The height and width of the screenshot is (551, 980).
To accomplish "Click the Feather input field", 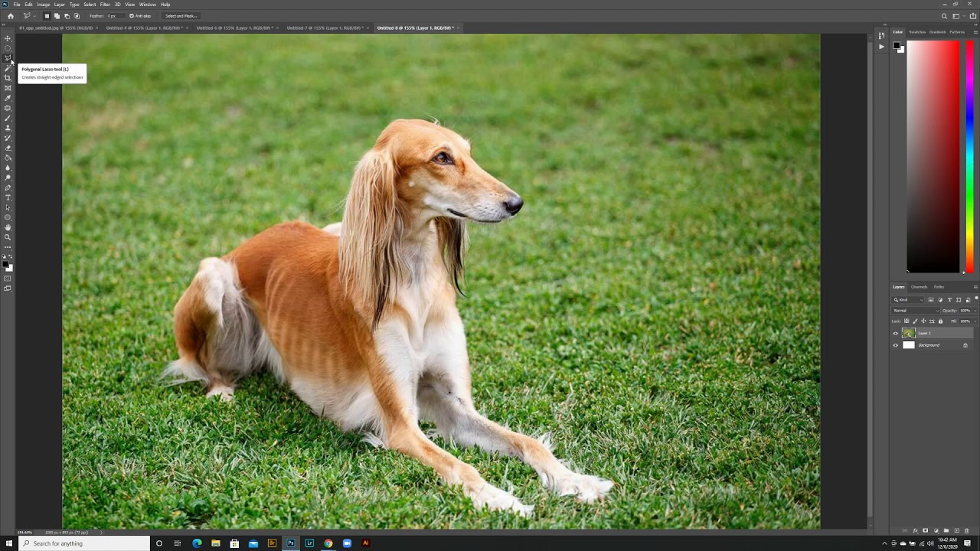I will [116, 16].
